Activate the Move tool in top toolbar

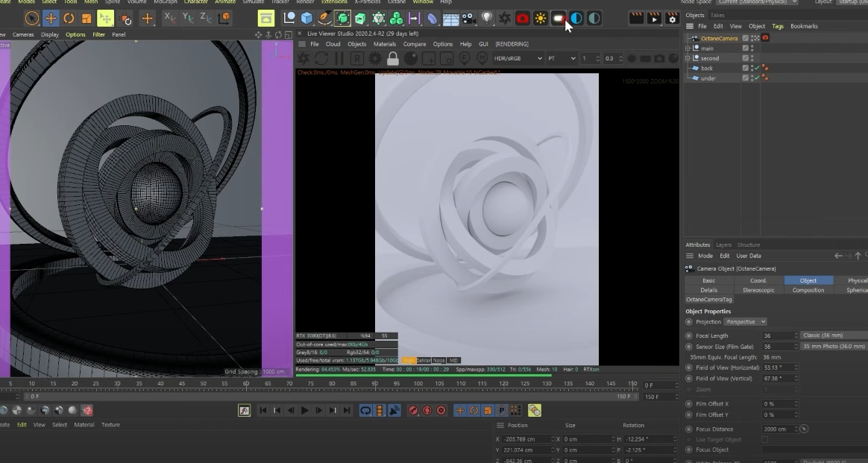51,18
